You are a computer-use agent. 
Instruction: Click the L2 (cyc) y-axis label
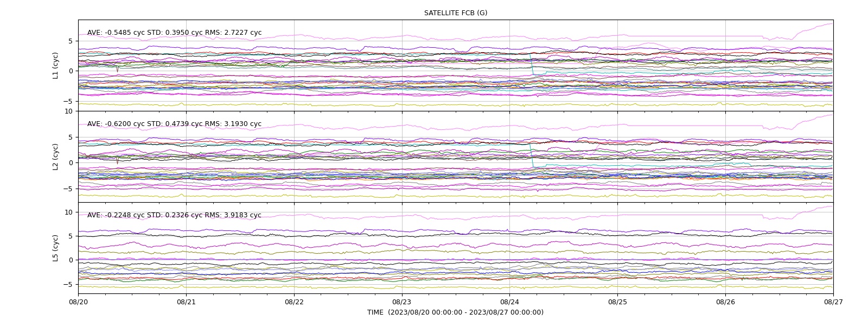[55, 157]
